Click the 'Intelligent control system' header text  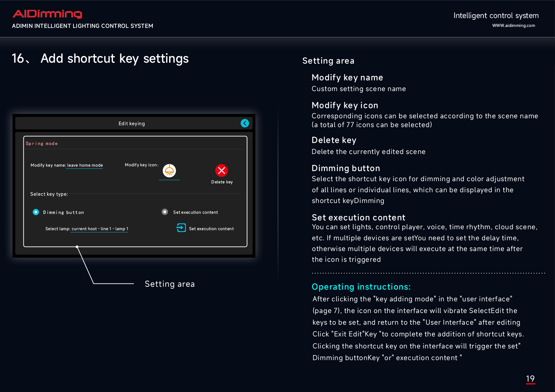coord(496,15)
